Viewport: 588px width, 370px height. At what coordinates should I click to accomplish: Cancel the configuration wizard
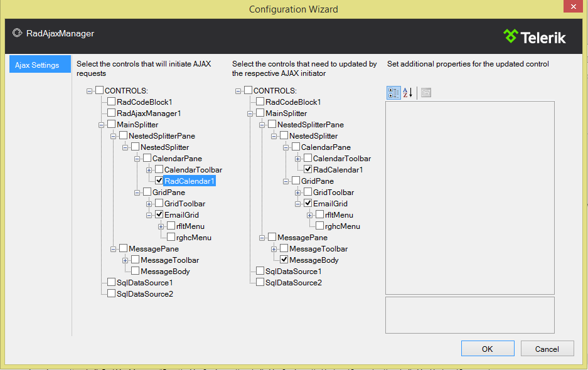(547, 349)
